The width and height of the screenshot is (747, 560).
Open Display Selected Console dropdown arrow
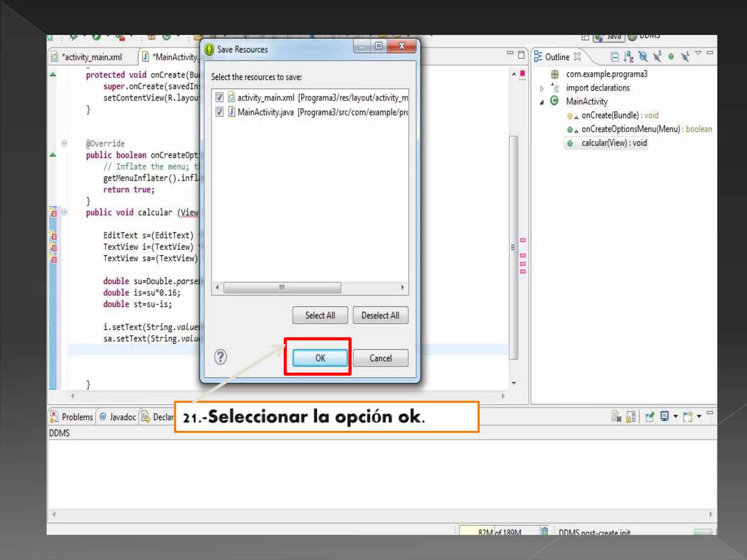click(x=676, y=416)
